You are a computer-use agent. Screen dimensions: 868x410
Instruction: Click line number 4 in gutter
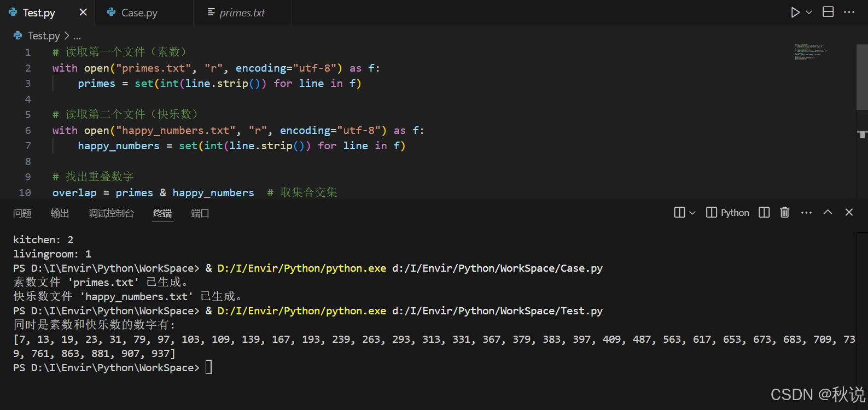click(x=28, y=99)
